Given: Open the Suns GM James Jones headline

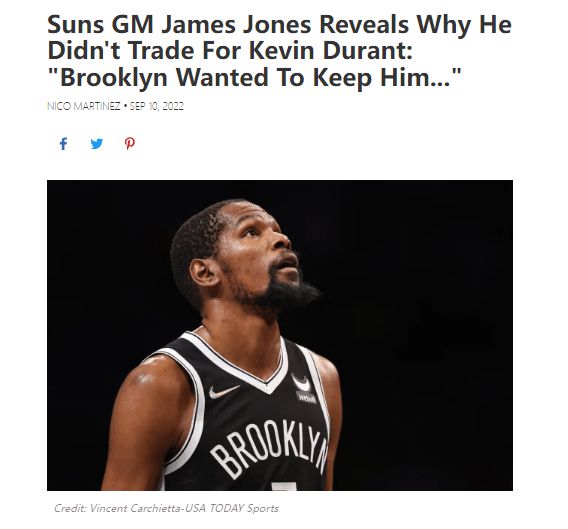Looking at the screenshot, I should coord(279,51).
